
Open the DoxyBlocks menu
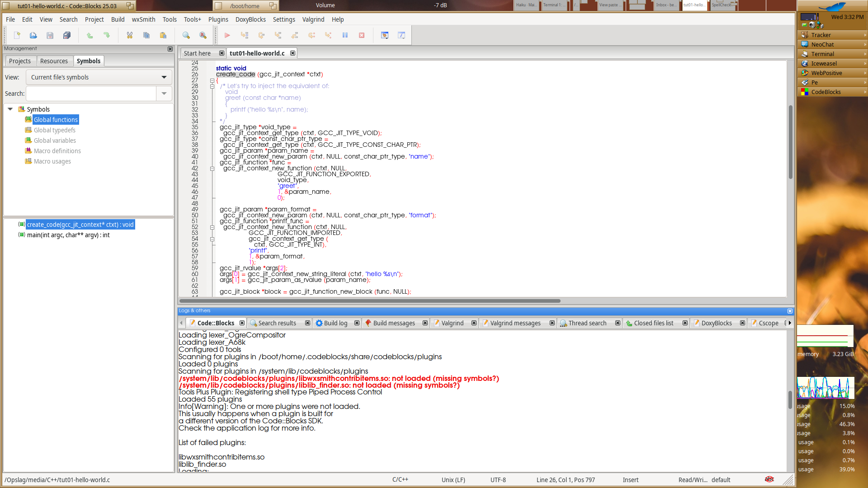[250, 19]
